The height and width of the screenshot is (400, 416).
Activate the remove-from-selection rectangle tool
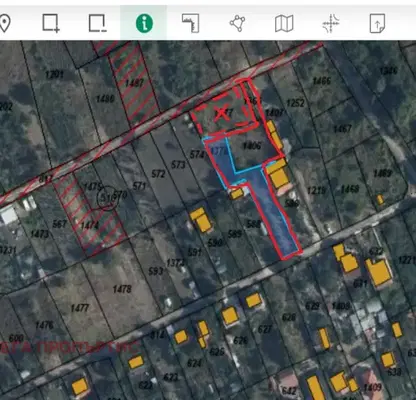pos(97,23)
